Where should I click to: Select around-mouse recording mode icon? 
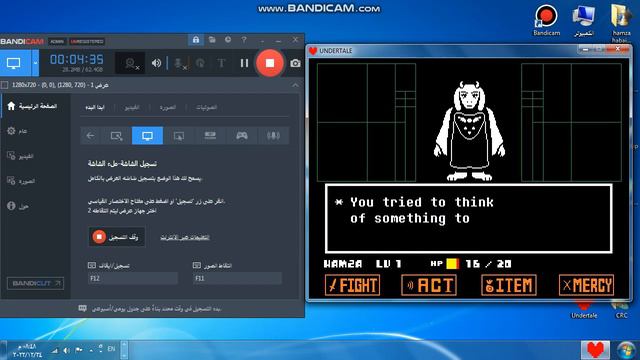tap(179, 136)
